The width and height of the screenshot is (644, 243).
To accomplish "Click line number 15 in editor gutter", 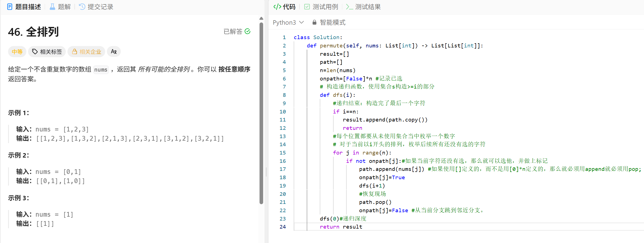I will point(283,153).
